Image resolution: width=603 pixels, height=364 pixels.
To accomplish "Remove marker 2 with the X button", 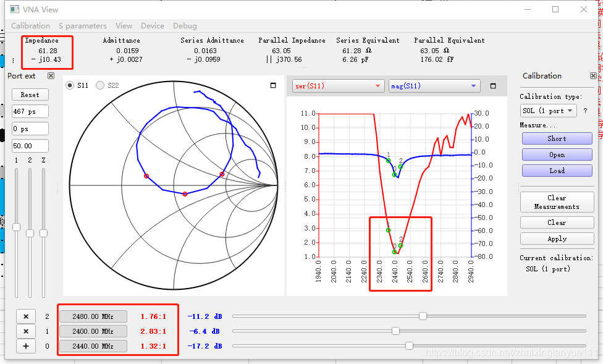I will [x=26, y=316].
